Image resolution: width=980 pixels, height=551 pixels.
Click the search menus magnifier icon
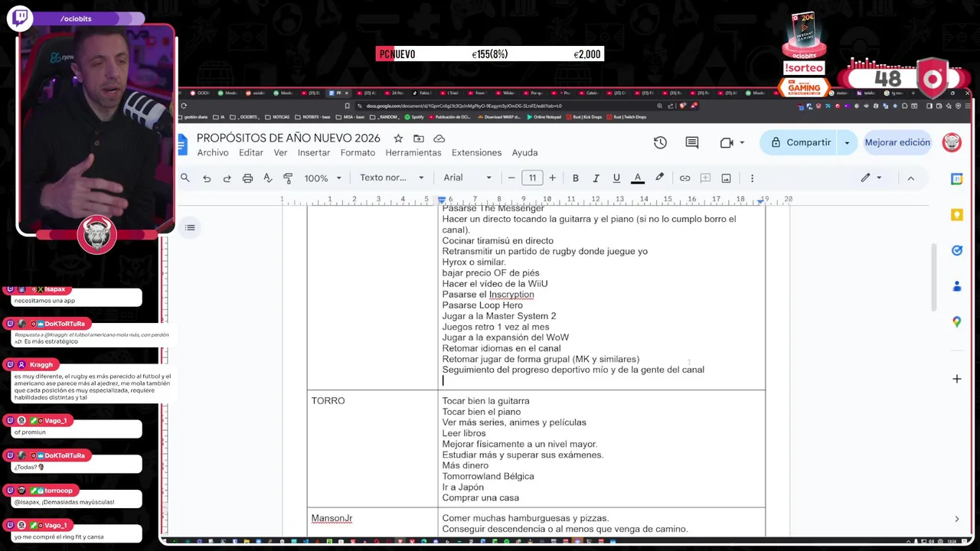pos(185,178)
